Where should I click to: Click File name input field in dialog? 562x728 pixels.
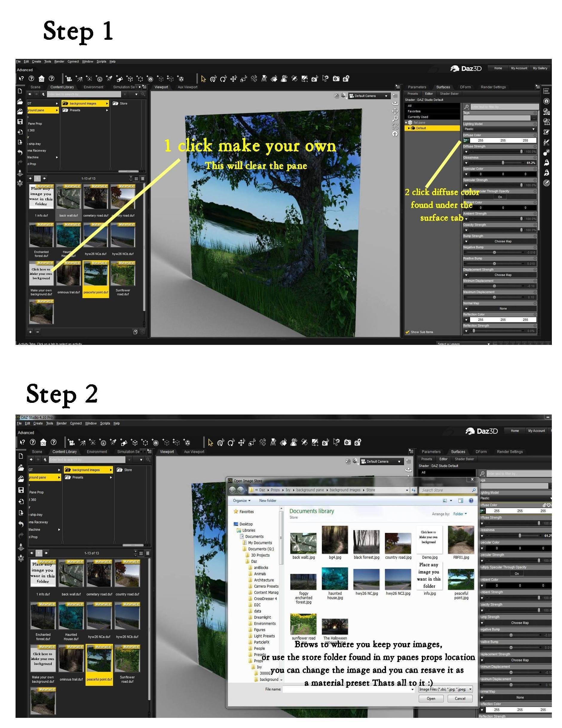[x=349, y=689]
